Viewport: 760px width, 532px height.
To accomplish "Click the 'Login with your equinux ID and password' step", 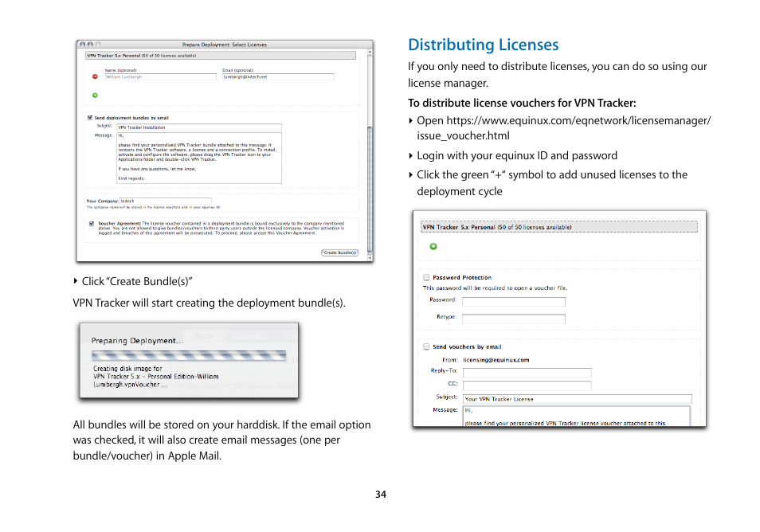I will pos(517,155).
